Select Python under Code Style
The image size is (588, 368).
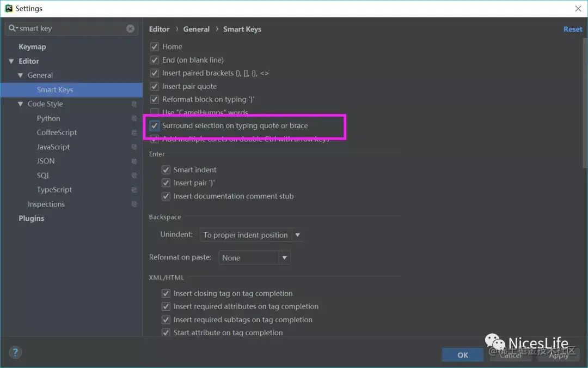pos(48,118)
